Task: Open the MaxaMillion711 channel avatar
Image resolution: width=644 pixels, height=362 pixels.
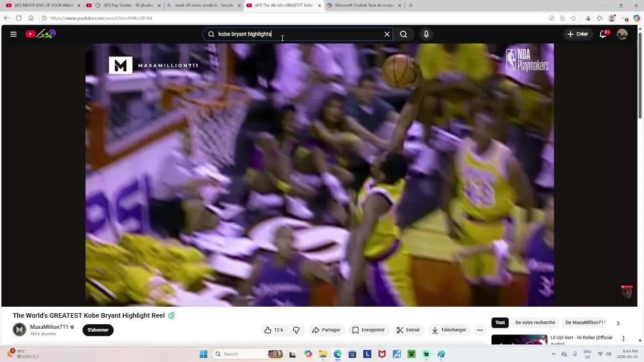Action: pos(19,330)
